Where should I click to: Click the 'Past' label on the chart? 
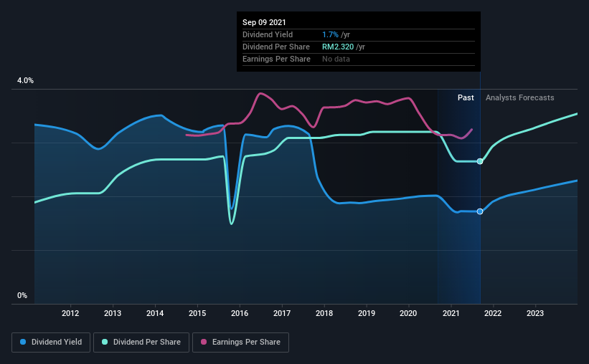(466, 97)
